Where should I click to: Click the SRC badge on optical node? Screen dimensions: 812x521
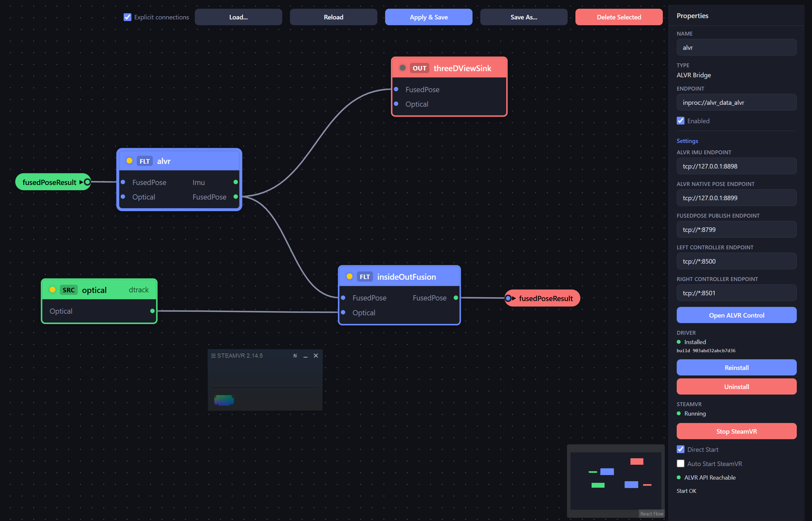69,290
